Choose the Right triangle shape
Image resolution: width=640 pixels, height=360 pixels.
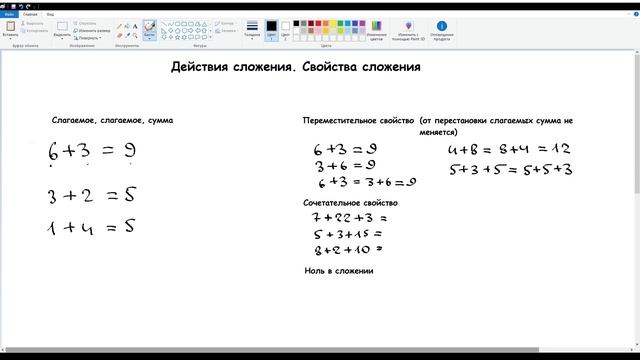pyautogui.click(x=164, y=31)
